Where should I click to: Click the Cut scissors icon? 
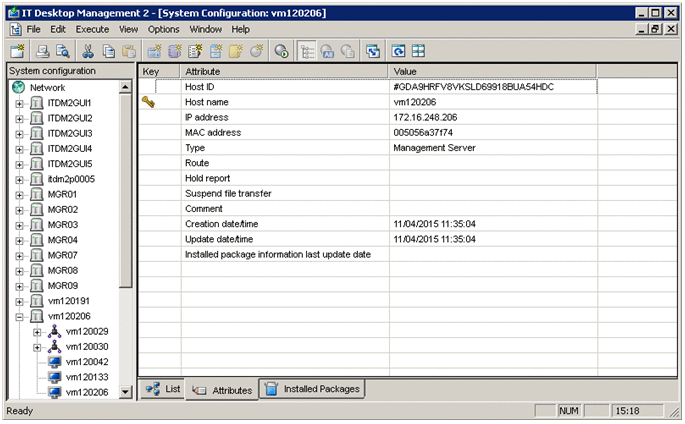pyautogui.click(x=88, y=50)
